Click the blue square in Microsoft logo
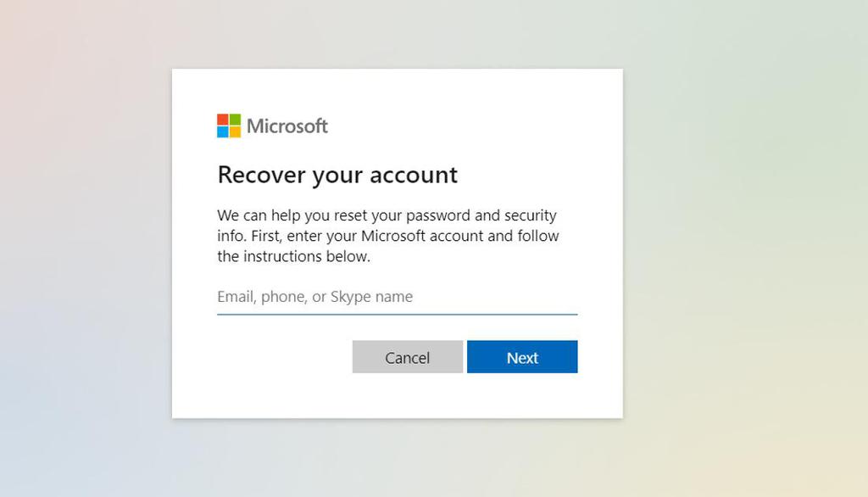 click(x=223, y=131)
